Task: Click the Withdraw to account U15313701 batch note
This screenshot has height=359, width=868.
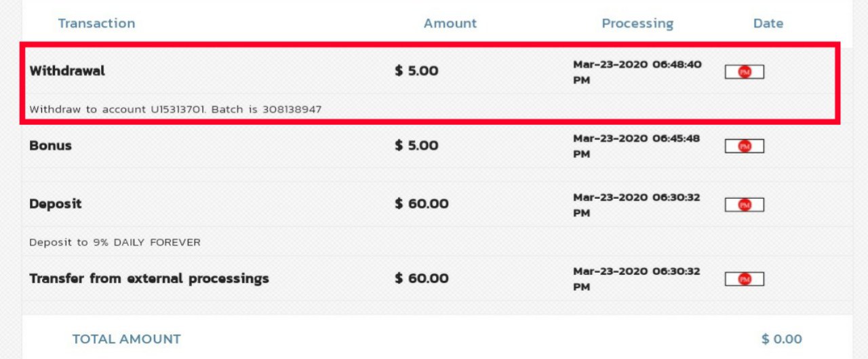Action: coord(175,109)
